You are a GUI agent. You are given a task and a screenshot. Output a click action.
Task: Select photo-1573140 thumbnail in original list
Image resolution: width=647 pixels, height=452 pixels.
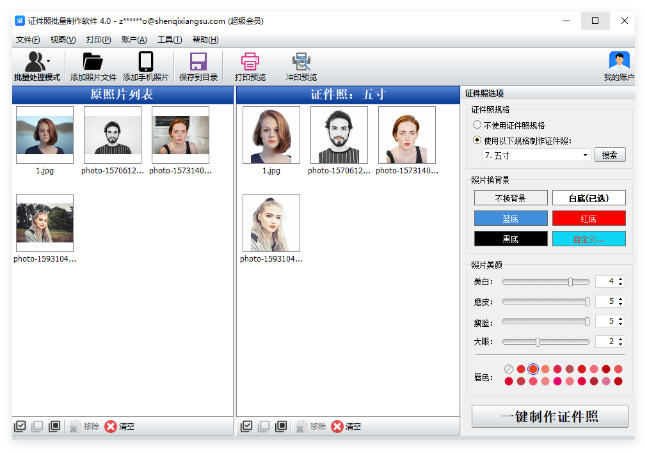point(180,135)
